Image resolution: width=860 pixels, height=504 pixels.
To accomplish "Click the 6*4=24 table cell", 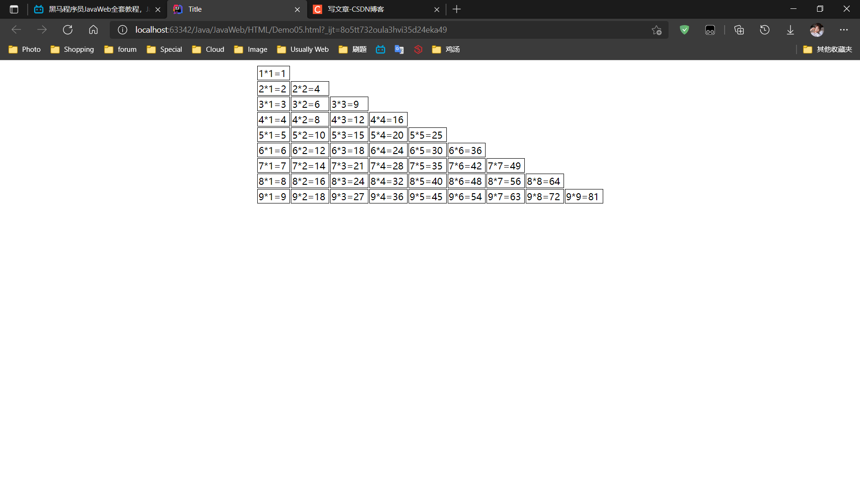I will pos(388,150).
